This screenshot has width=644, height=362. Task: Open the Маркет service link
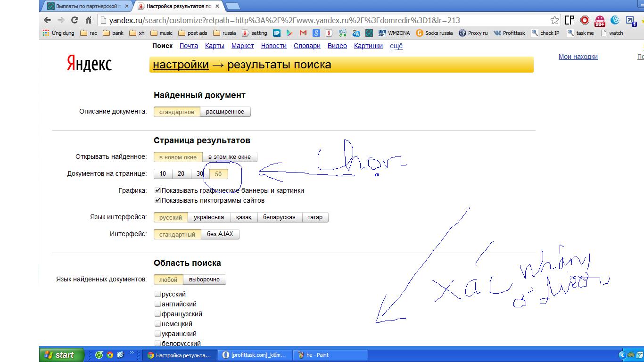click(x=243, y=46)
